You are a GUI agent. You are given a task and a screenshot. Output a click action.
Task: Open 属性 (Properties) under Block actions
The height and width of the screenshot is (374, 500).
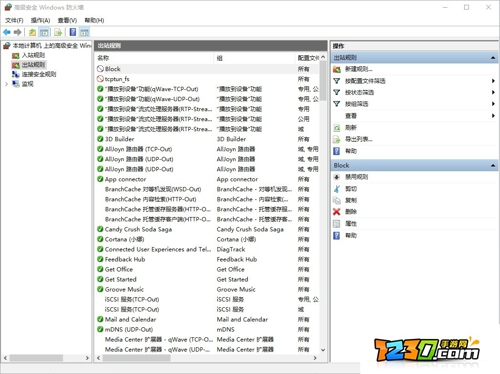pos(351,224)
